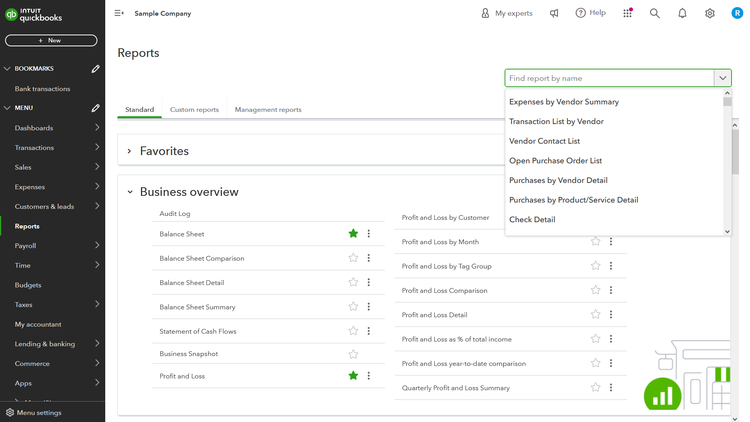Favorite the Statement of Cash Flows report
The image size is (750, 422).
[x=353, y=331]
